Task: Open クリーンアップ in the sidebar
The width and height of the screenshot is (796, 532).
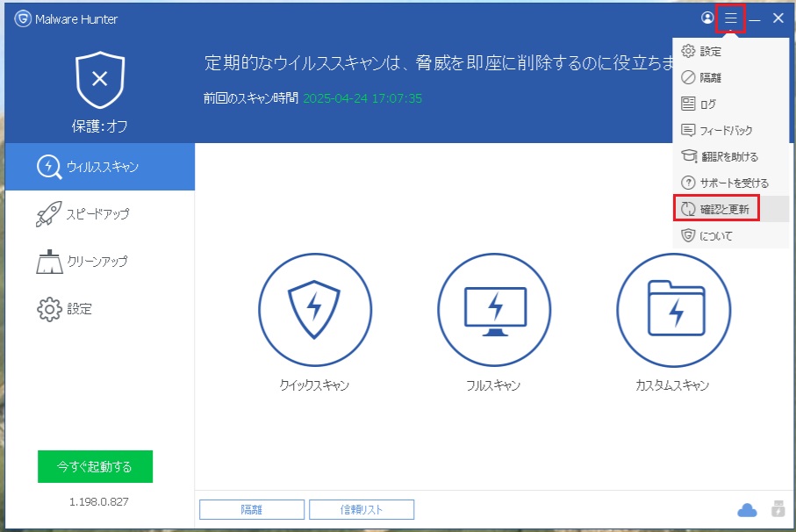Action: coord(100,262)
